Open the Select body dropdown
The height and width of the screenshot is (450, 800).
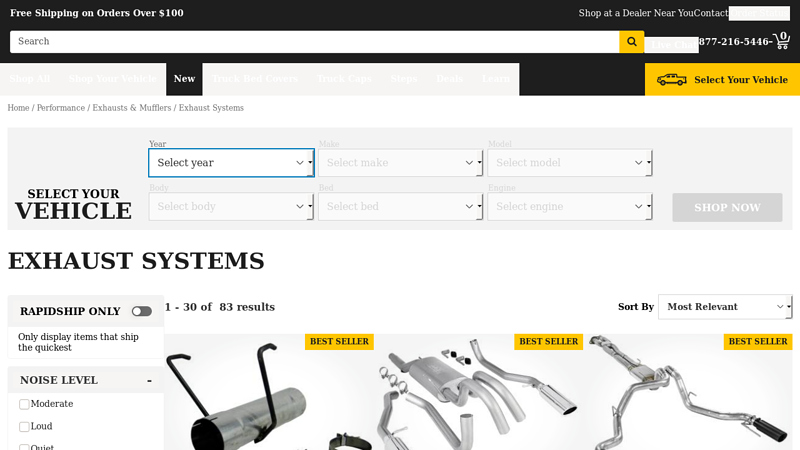(x=231, y=207)
